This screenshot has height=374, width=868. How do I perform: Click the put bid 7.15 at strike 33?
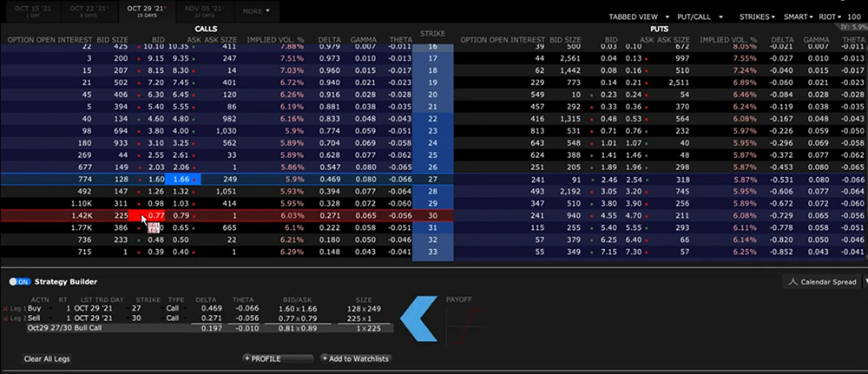tap(610, 253)
